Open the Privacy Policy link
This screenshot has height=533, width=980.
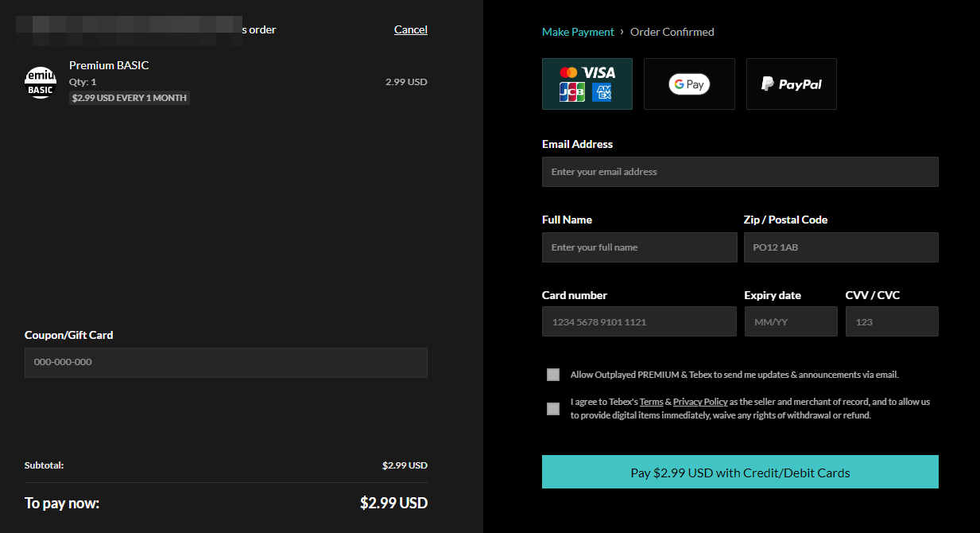click(x=700, y=402)
